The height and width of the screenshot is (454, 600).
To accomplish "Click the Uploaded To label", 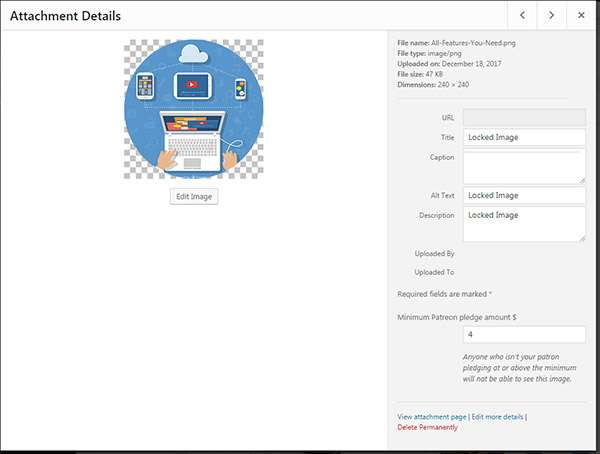I will tap(434, 272).
